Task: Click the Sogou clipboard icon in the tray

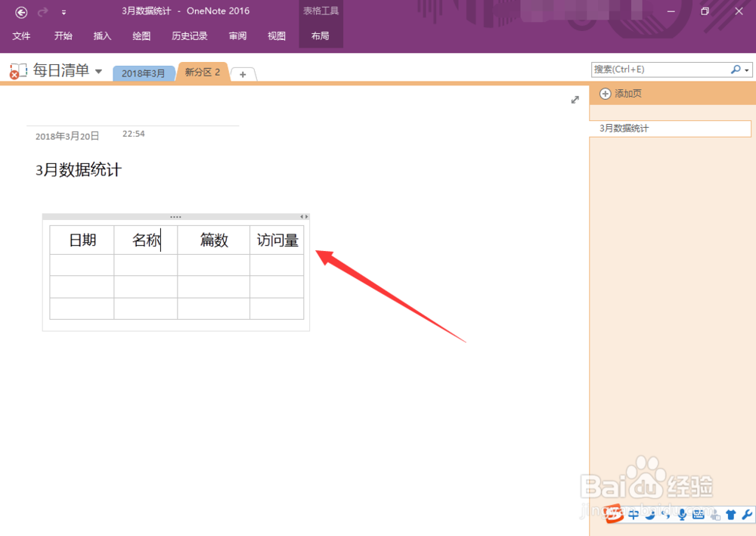Action: pyautogui.click(x=715, y=514)
